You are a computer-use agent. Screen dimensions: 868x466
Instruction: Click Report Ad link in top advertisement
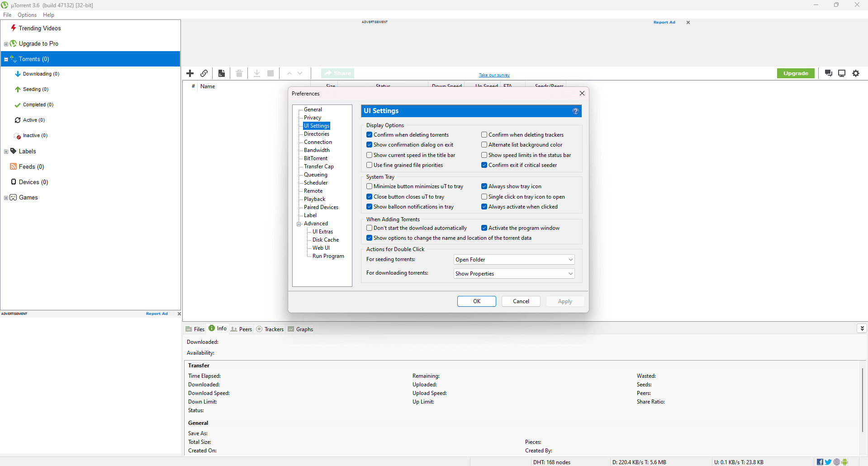[664, 22]
